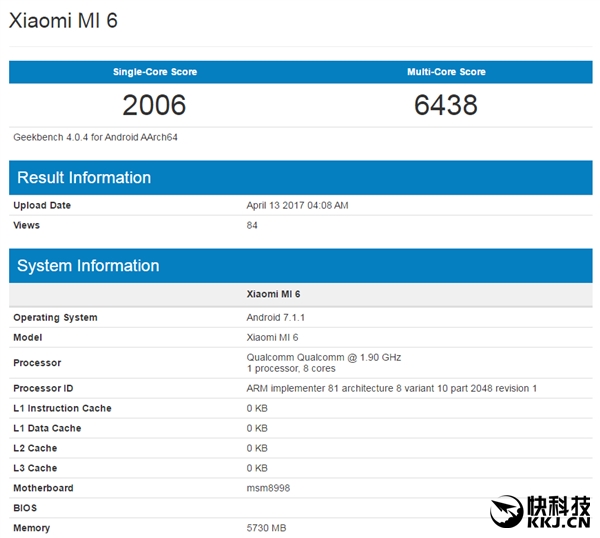Click the Xiaomi MI 6 page title
The height and width of the screenshot is (538, 600).
(63, 21)
